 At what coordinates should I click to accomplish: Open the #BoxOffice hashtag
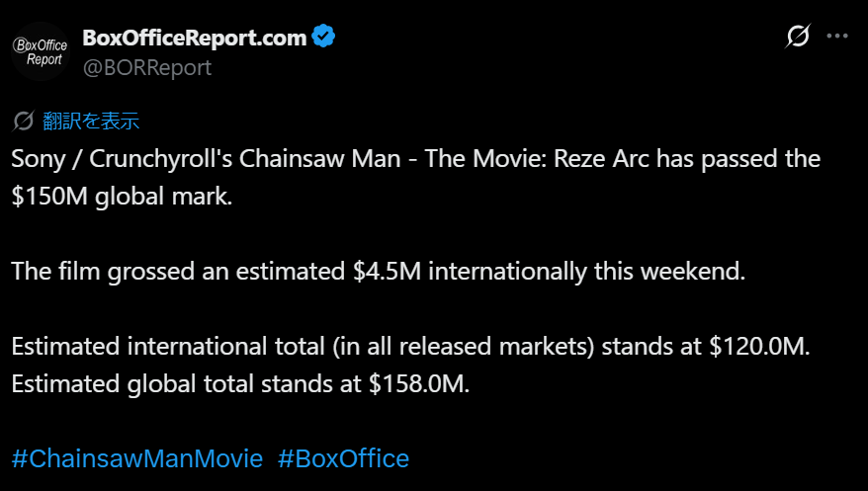(343, 458)
